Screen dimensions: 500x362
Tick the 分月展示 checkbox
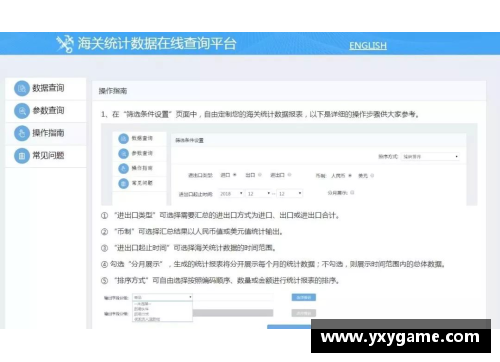pos(352,193)
